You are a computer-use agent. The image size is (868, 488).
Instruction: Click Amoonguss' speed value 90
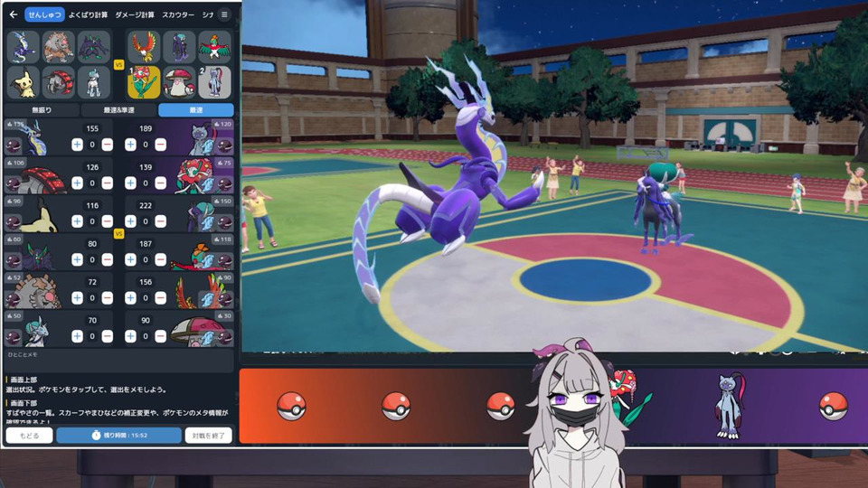[x=146, y=320]
